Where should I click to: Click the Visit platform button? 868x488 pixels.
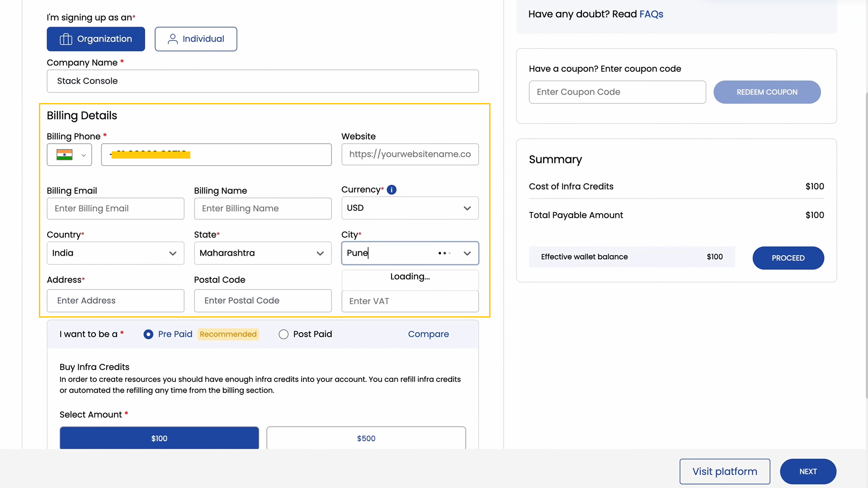[x=725, y=471]
